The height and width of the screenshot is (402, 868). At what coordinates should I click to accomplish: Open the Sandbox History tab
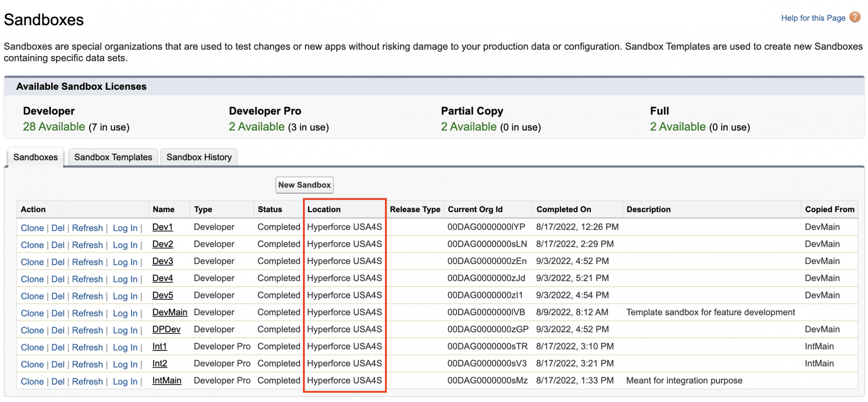click(x=199, y=157)
